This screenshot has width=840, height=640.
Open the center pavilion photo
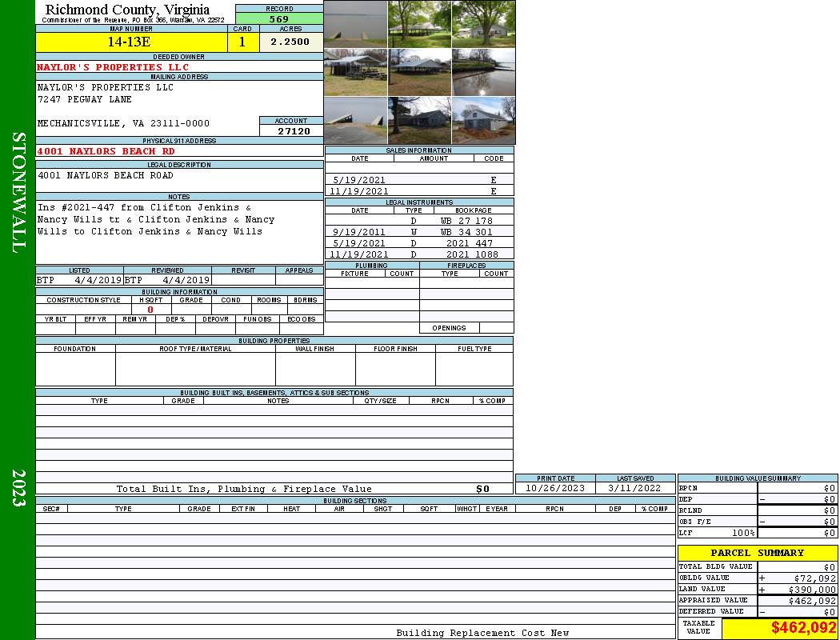[419, 73]
